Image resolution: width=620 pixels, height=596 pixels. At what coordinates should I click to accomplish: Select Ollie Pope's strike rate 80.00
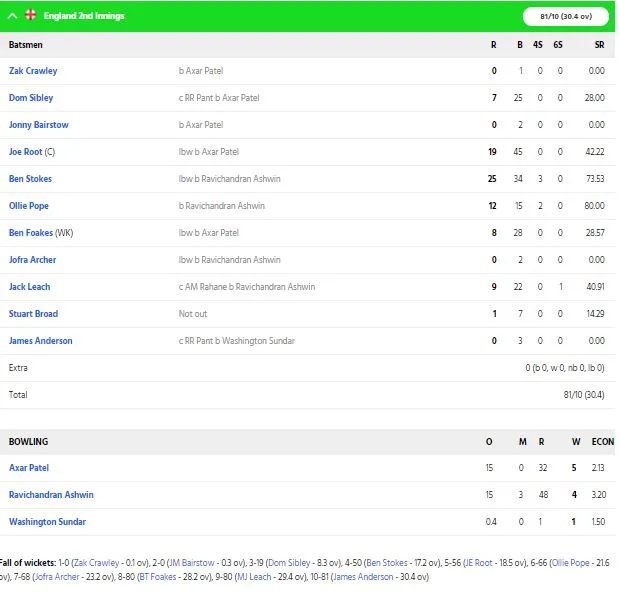click(x=594, y=206)
